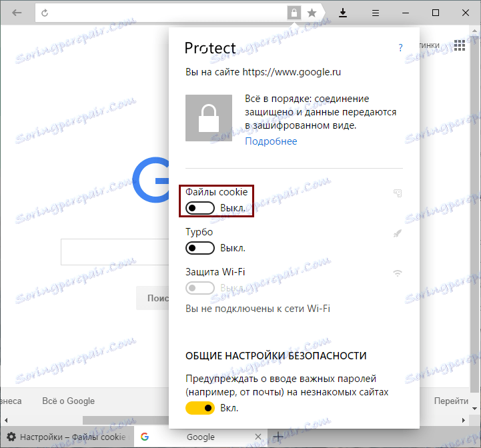
Task: Bookmark the page with the star icon
Action: tap(312, 13)
